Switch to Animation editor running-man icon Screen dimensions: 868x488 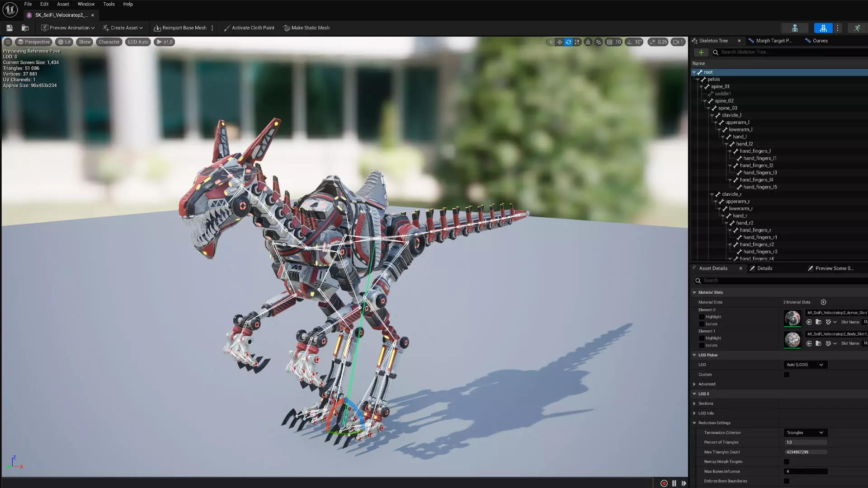pyautogui.click(x=857, y=28)
